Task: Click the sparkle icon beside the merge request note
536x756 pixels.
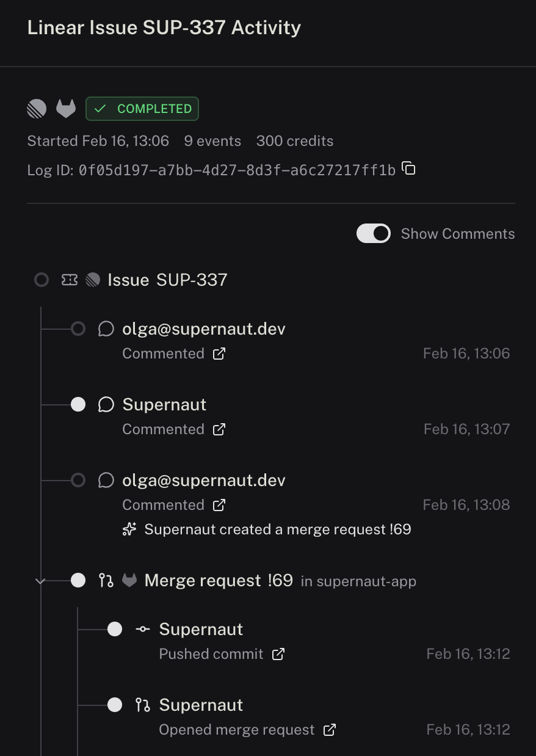Action: (128, 529)
